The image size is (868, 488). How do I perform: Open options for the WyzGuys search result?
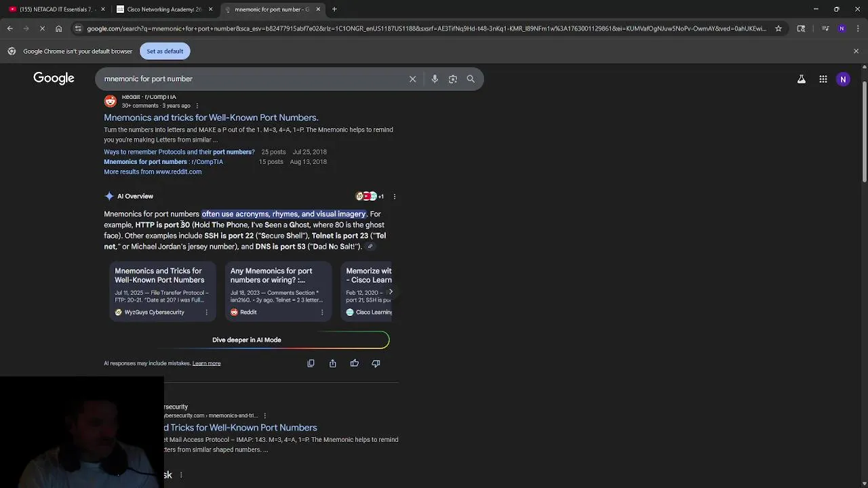pyautogui.click(x=265, y=415)
